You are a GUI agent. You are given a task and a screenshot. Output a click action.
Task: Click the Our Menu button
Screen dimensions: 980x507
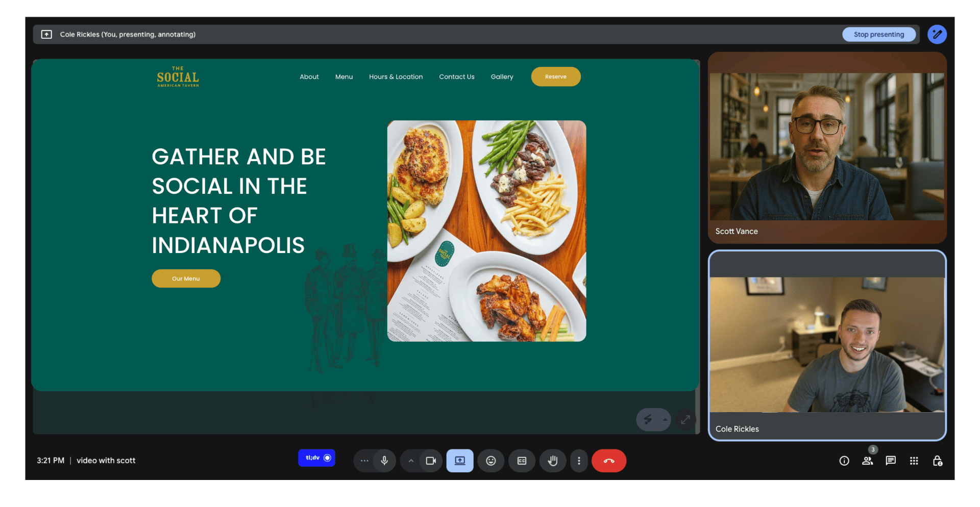[x=186, y=278]
